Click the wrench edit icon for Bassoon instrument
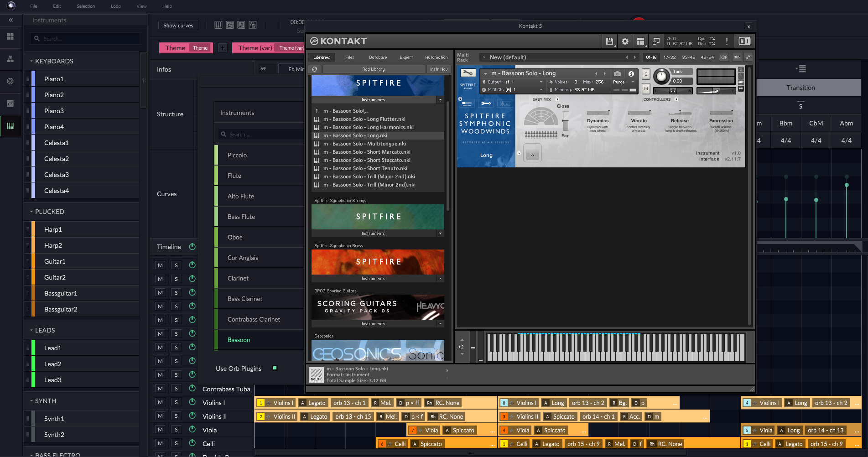The image size is (868, 457). point(468,73)
